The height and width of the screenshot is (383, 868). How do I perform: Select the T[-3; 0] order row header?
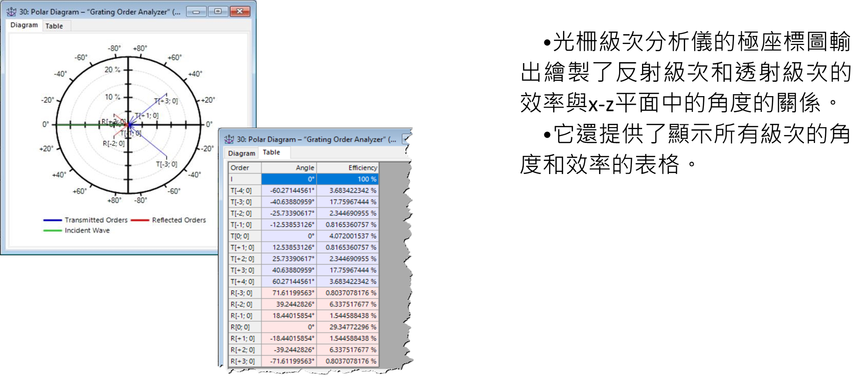click(245, 202)
